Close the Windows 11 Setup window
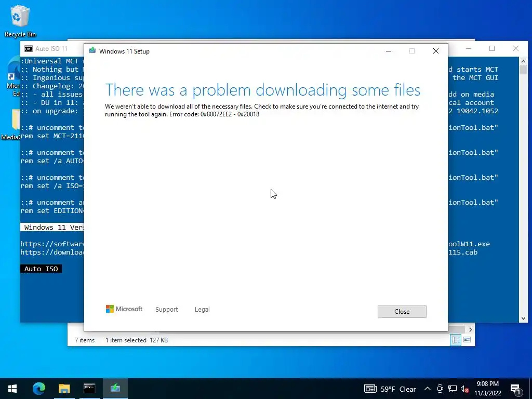This screenshot has width=532, height=399. [x=436, y=51]
